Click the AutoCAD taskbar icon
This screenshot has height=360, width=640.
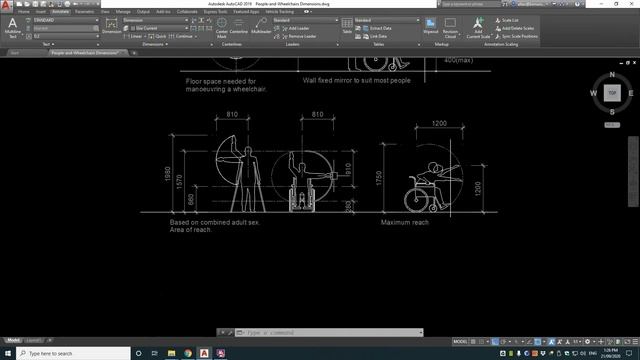[204, 353]
